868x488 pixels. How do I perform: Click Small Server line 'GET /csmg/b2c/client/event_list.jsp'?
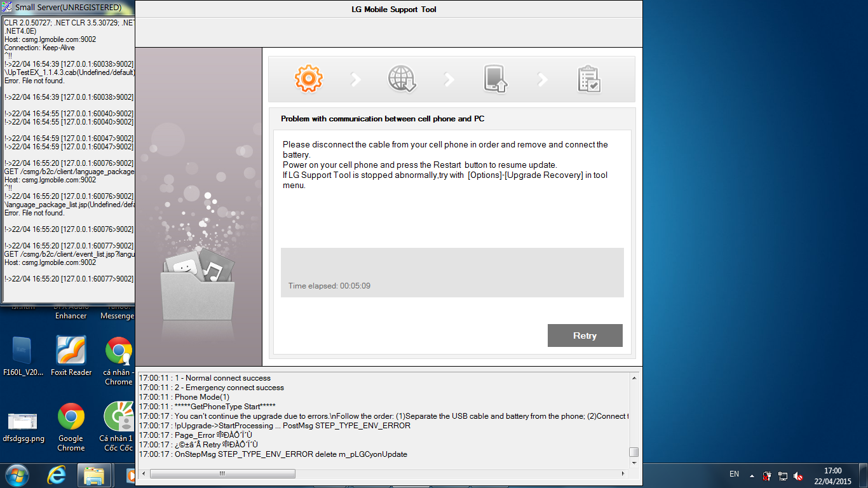69,254
